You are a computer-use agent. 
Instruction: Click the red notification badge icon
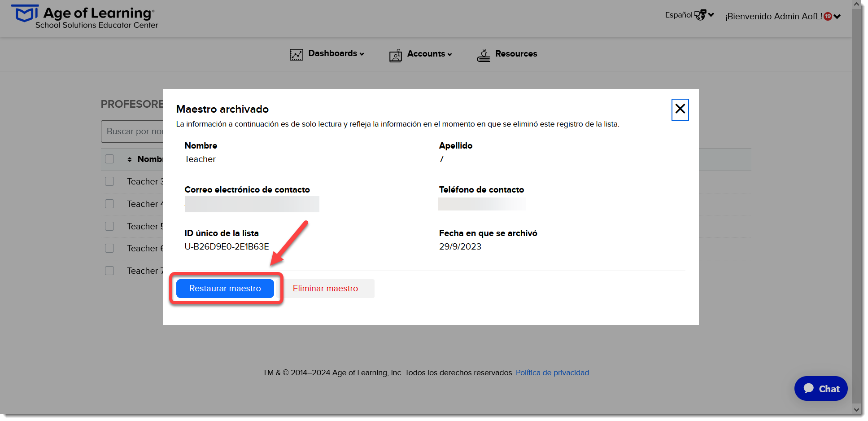tap(828, 16)
